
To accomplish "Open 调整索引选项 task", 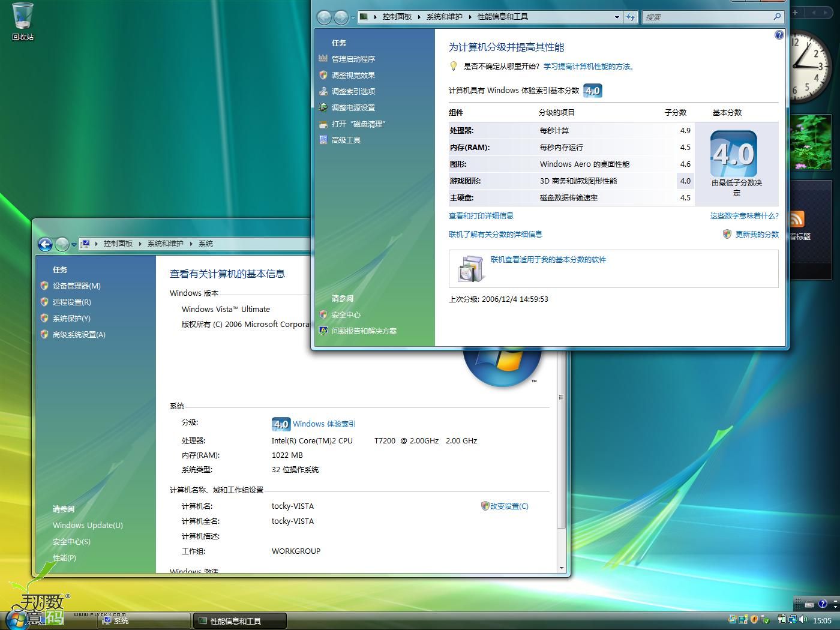I will [x=353, y=91].
